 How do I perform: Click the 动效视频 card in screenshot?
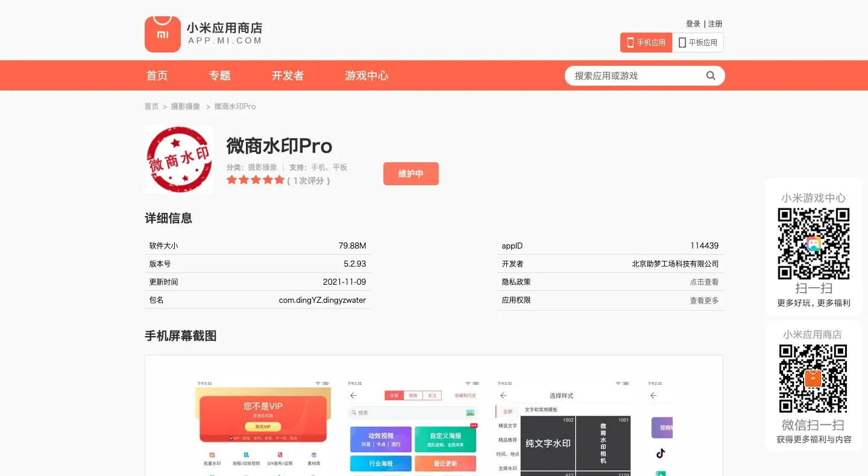coord(381,439)
